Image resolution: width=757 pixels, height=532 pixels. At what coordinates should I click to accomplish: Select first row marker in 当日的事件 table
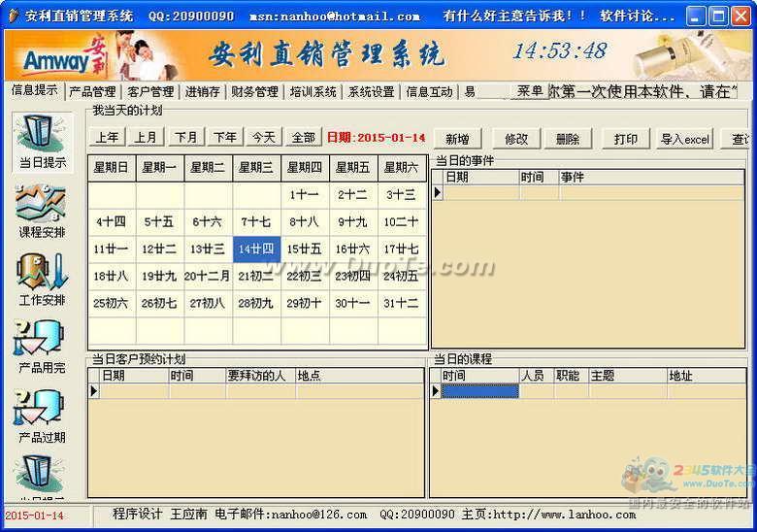coord(437,192)
